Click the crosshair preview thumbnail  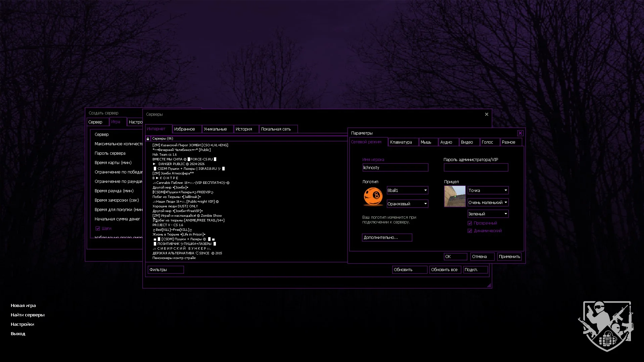pyautogui.click(x=455, y=196)
